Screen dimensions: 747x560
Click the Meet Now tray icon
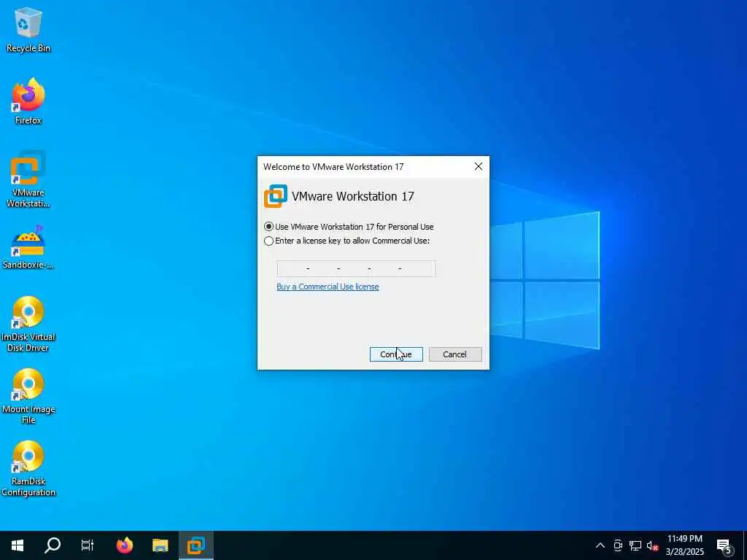click(x=618, y=545)
